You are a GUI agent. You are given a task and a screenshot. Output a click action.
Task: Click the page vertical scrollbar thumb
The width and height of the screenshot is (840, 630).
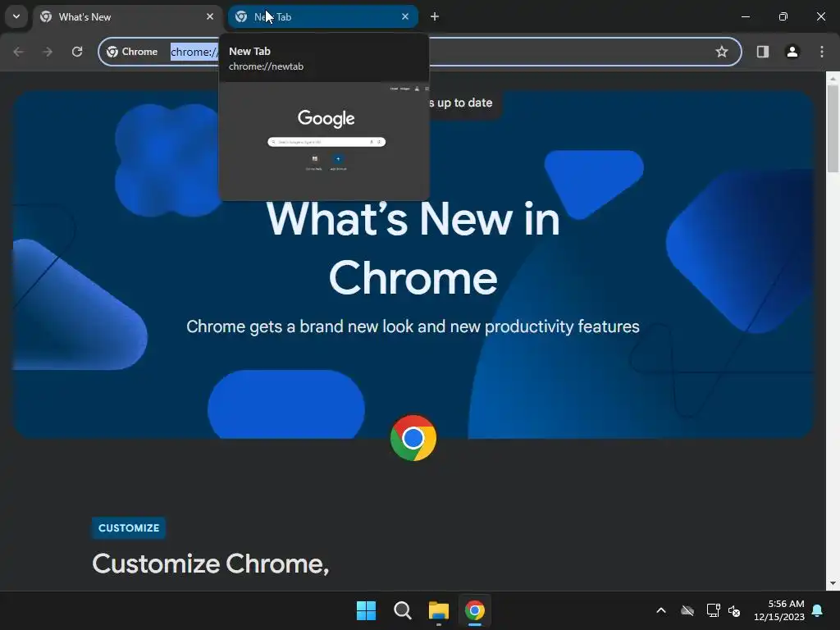(x=833, y=129)
